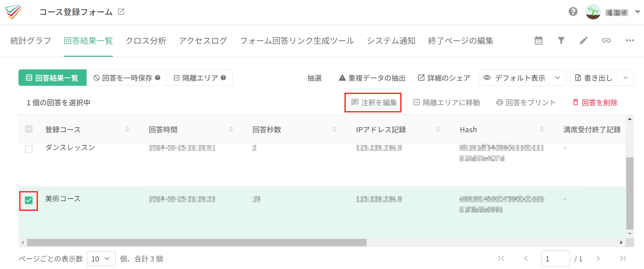The height and width of the screenshot is (269, 644).
Task: Select the 回答を一時保存 view tab
Action: click(127, 78)
